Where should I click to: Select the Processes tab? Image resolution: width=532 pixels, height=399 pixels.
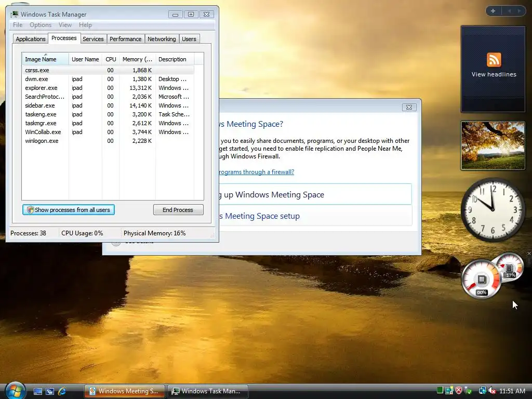click(x=64, y=38)
